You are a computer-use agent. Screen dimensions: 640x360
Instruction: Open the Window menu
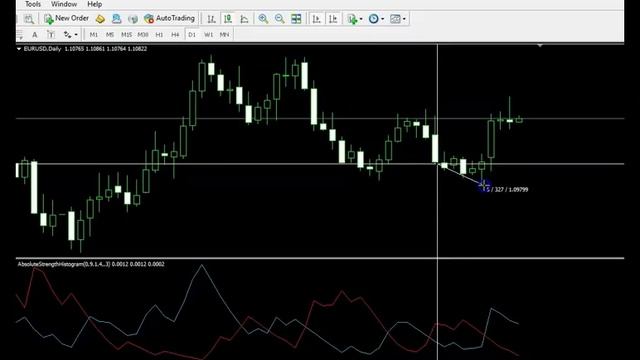[x=64, y=4]
